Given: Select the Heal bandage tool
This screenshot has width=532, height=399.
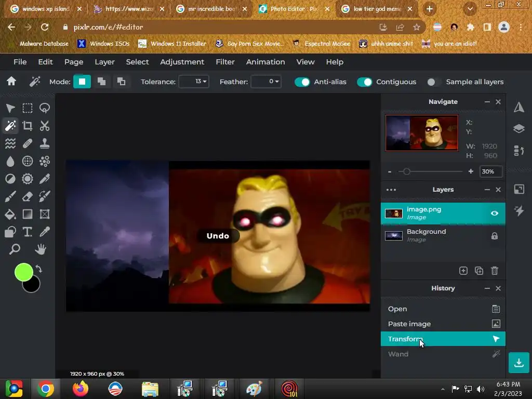Looking at the screenshot, I should click(28, 143).
